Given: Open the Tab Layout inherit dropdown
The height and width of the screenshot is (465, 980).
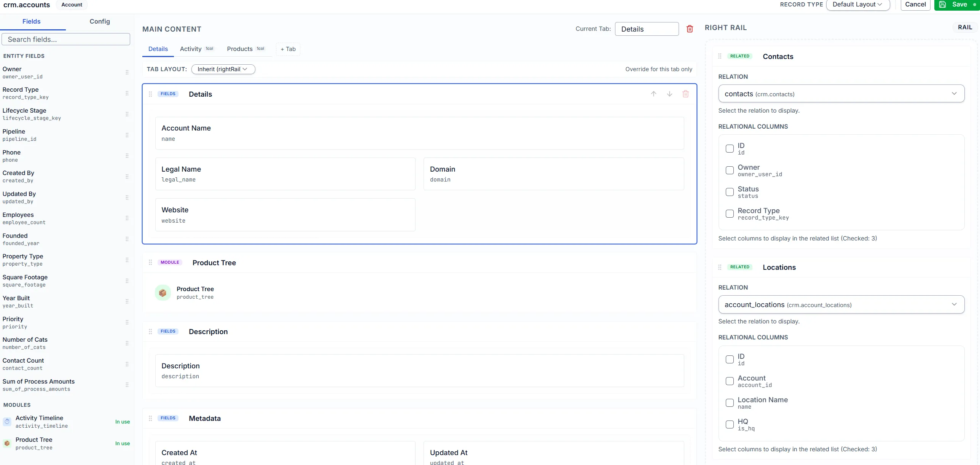Looking at the screenshot, I should 223,69.
